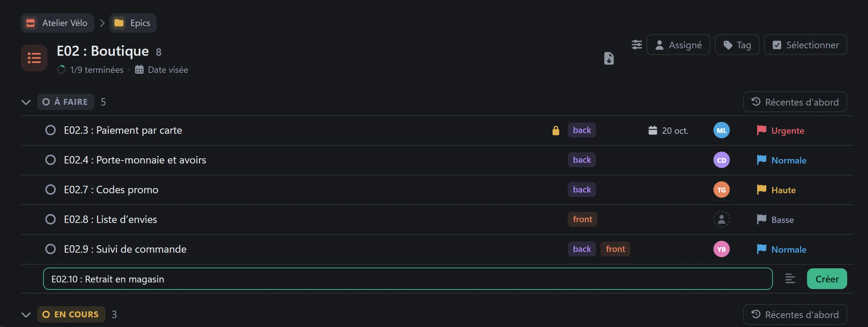This screenshot has height=327, width=868.
Task: Toggle completion circle for E02.7 Codes promo
Action: tap(51, 190)
